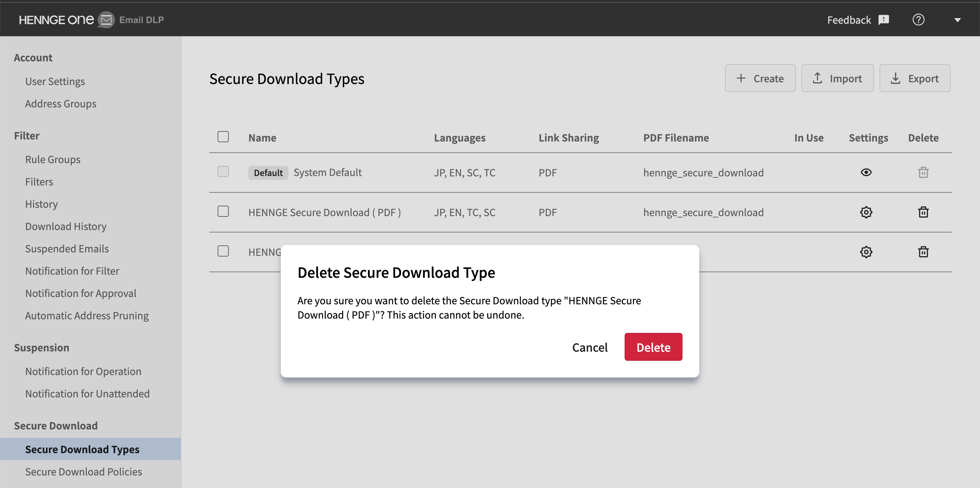Viewport: 980px width, 488px height.
Task: Expand the account dropdown arrow
Action: 958,20
